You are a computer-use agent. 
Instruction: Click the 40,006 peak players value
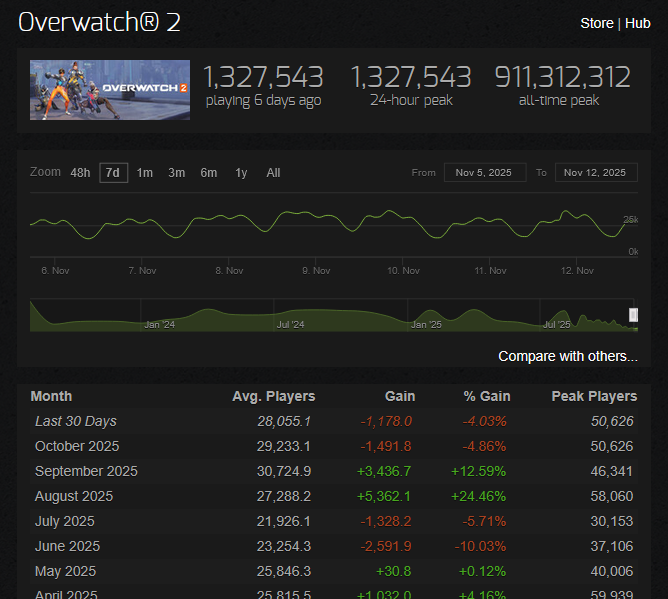612,571
